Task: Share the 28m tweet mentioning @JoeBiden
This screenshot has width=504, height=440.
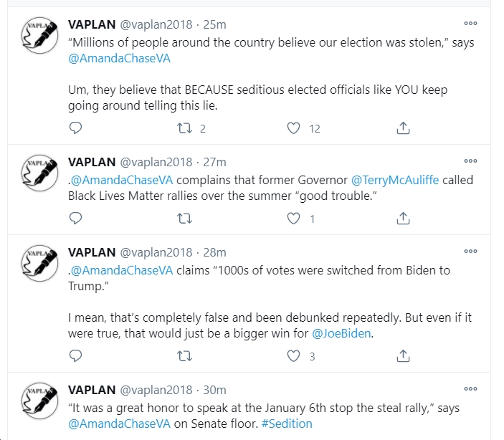Action: 403,355
